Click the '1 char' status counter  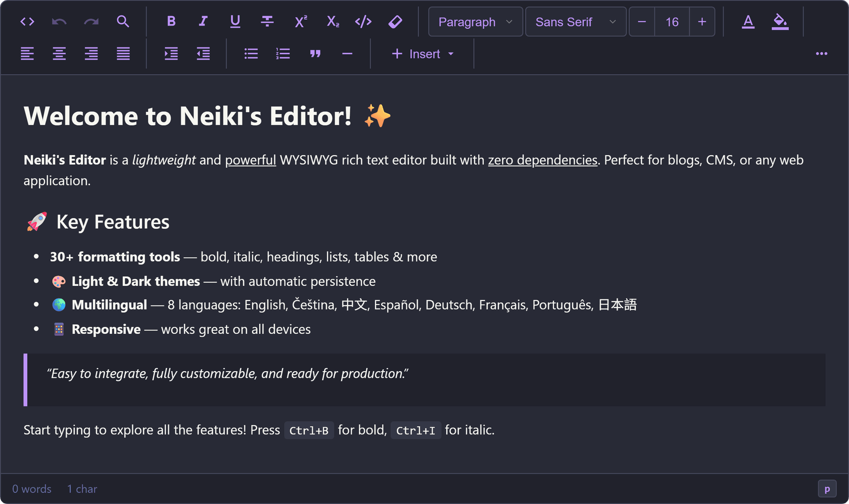82,489
